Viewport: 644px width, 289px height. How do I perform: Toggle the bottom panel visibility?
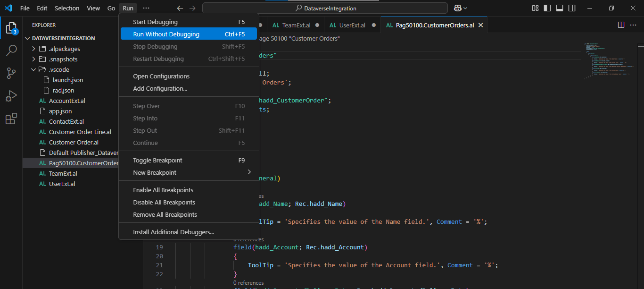[x=560, y=8]
